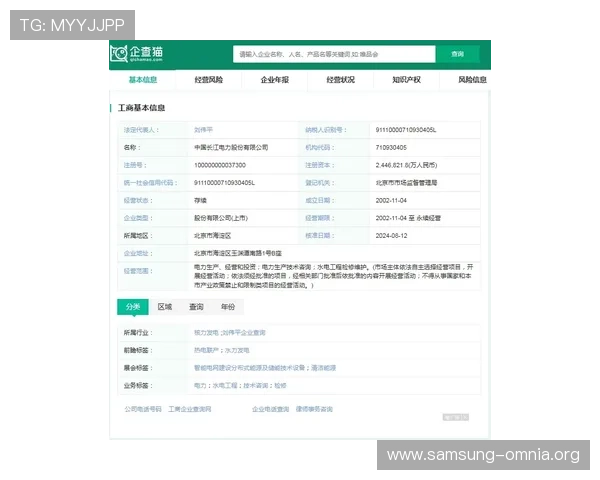
Task: Click the 刘伟平企业查询 industry link
Action: (x=244, y=332)
